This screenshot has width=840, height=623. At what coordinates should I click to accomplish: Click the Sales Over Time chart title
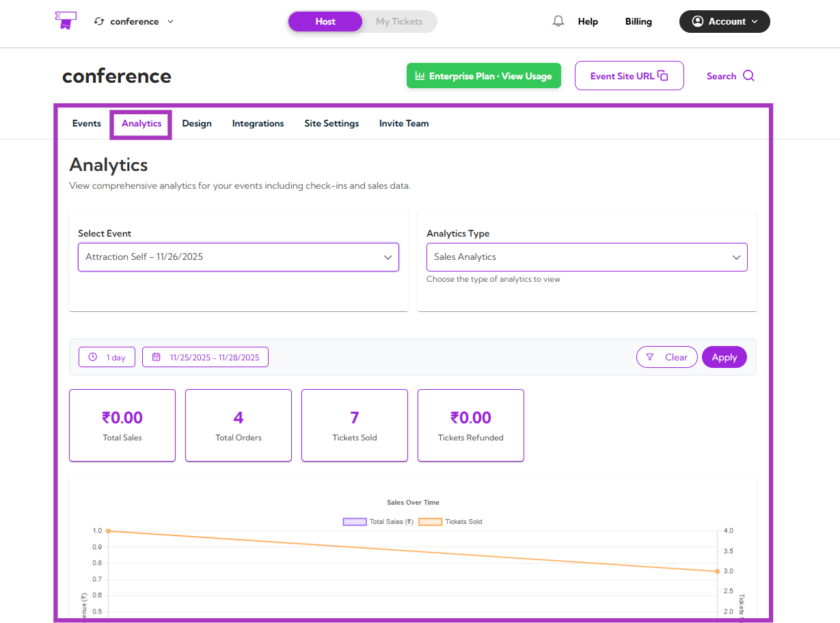(x=413, y=503)
